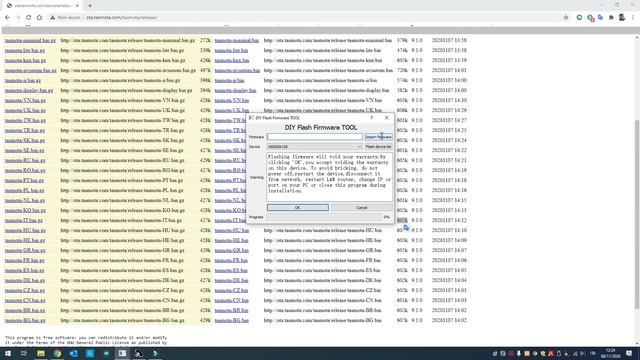Download tasmota-BR.bin uncompressed link

pos(231,310)
